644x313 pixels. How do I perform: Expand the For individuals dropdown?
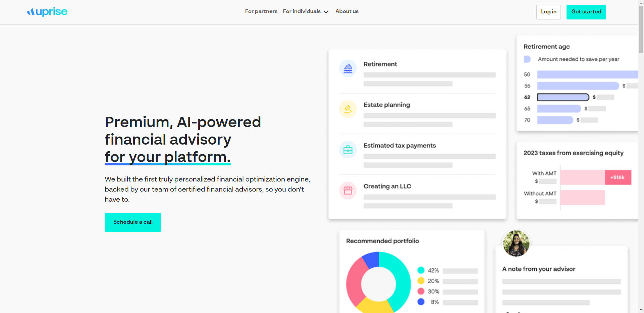[x=302, y=11]
